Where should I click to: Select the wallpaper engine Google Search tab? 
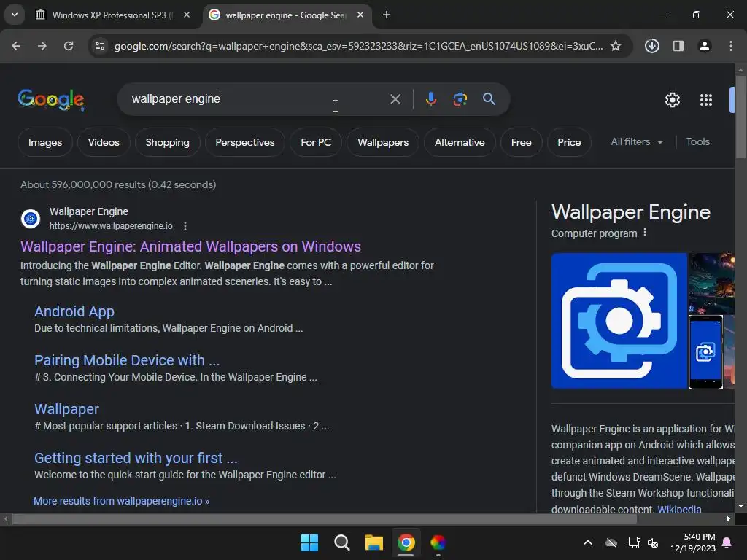tap(286, 15)
